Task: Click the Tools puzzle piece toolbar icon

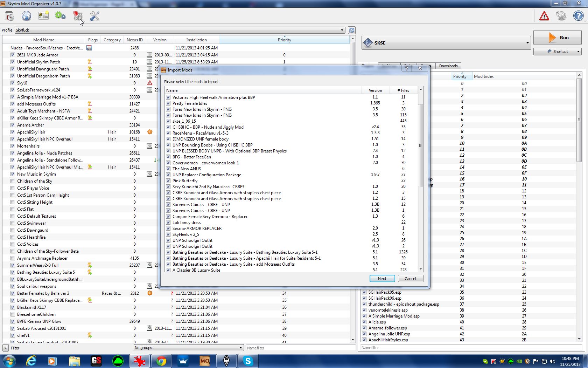Action: click(x=78, y=16)
